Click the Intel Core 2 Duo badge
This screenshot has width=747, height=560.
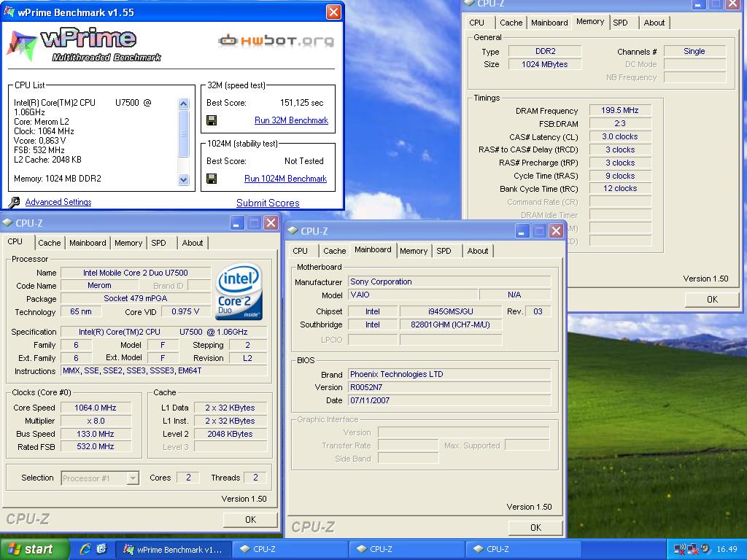pyautogui.click(x=239, y=292)
